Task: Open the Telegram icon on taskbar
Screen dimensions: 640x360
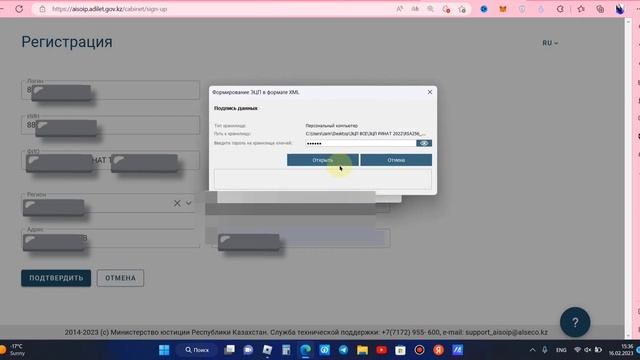Action: click(x=343, y=350)
